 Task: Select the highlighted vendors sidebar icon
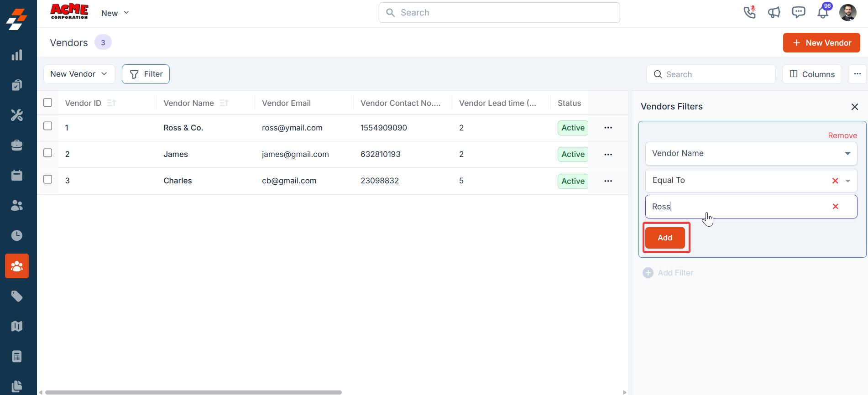(17, 266)
